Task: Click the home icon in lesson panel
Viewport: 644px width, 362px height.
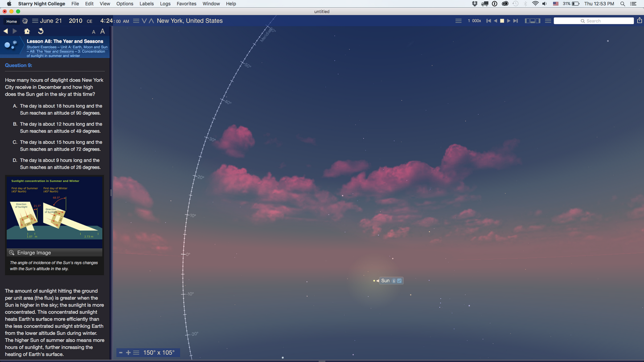Action: (x=27, y=31)
